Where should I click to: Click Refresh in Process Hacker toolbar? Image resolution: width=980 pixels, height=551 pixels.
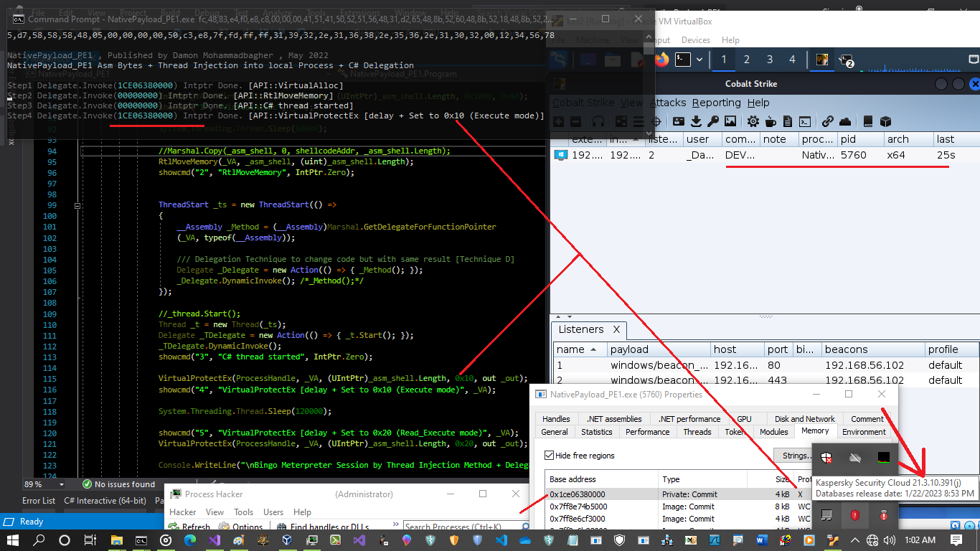click(x=189, y=527)
